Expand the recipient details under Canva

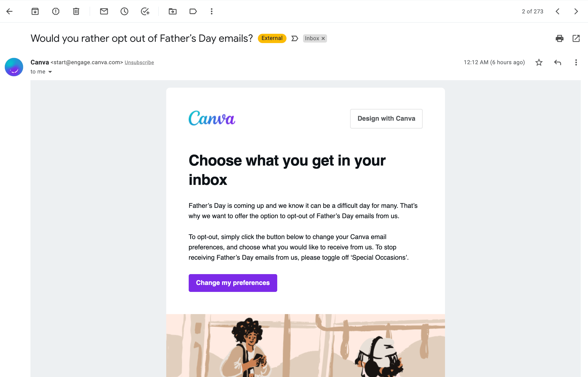coord(50,72)
